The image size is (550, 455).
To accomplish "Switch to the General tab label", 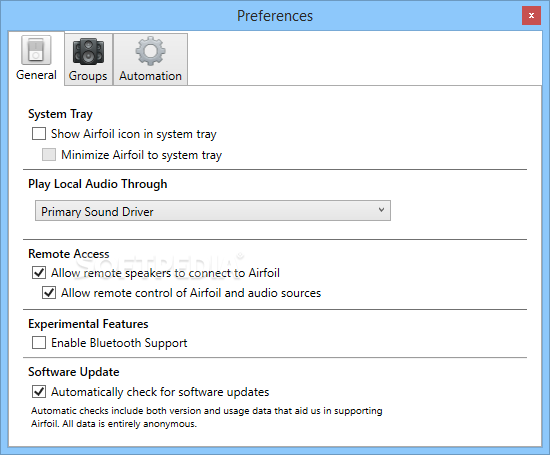I will pos(36,75).
